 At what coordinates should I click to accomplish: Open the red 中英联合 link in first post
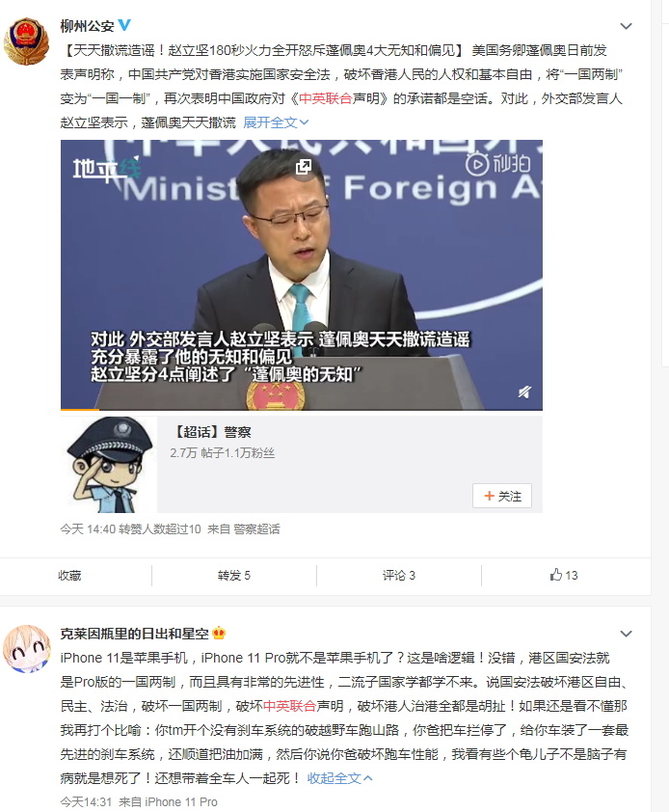tap(325, 98)
